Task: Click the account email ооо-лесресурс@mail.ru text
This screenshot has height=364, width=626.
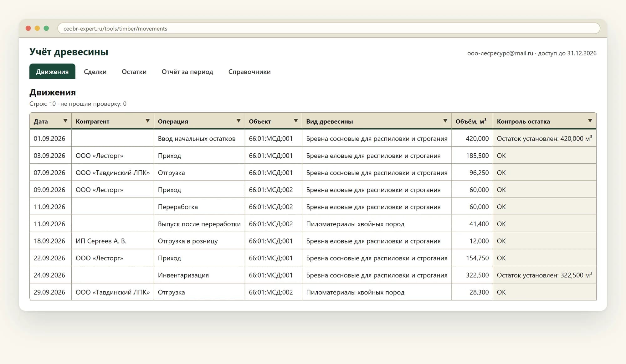Action: tap(500, 53)
